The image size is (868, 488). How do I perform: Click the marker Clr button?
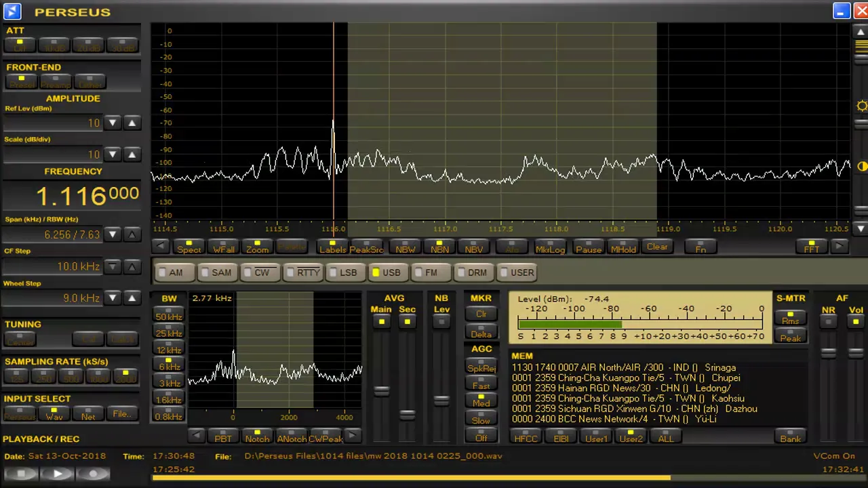point(481,314)
